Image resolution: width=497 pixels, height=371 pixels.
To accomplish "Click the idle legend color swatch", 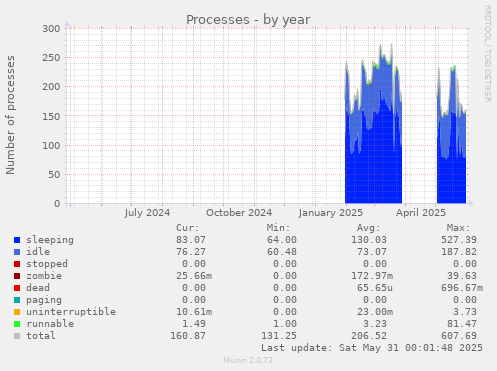I will [x=17, y=252].
